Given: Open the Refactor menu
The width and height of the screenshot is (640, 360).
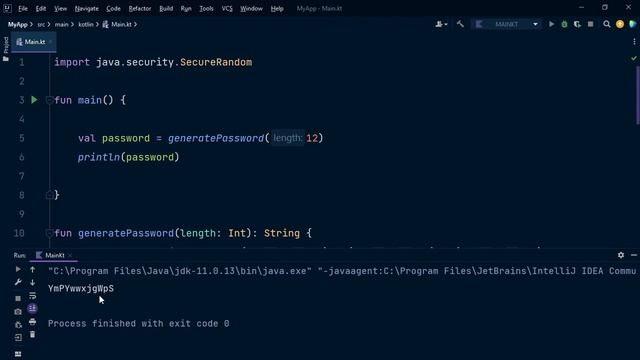Looking at the screenshot, I should tap(140, 8).
